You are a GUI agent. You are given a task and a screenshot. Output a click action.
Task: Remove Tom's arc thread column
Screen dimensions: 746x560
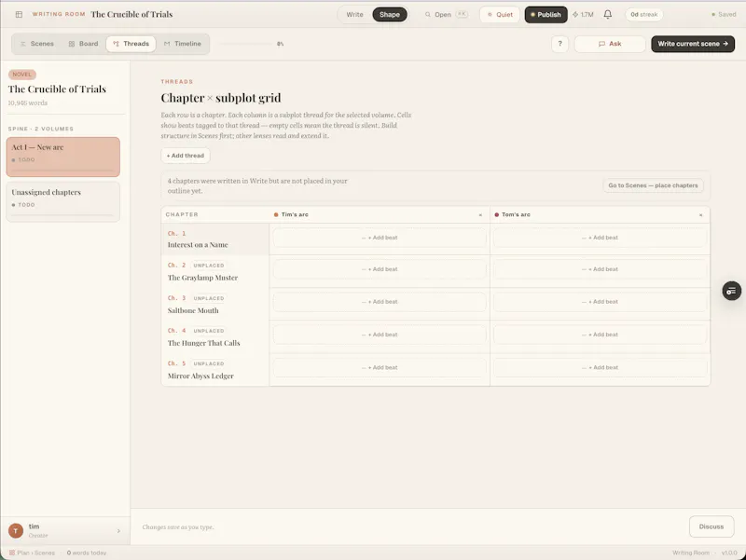700,215
